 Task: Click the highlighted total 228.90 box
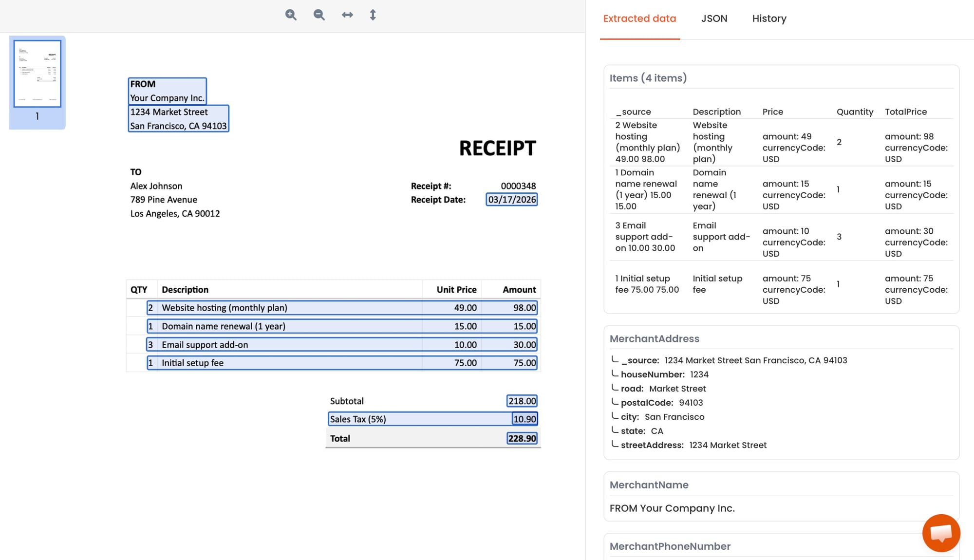click(522, 438)
